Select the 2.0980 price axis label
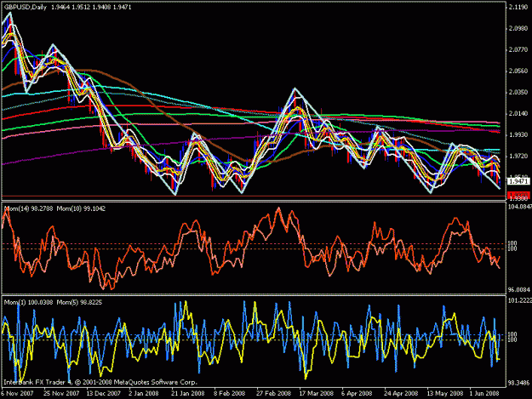Screen dimensions: 532x399 pyautogui.click(x=518, y=28)
